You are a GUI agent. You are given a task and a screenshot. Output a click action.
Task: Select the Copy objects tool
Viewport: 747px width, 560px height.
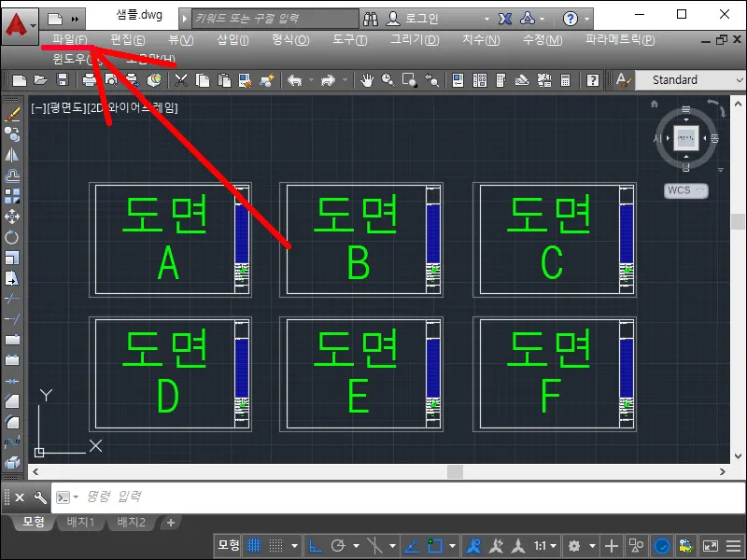(12, 134)
